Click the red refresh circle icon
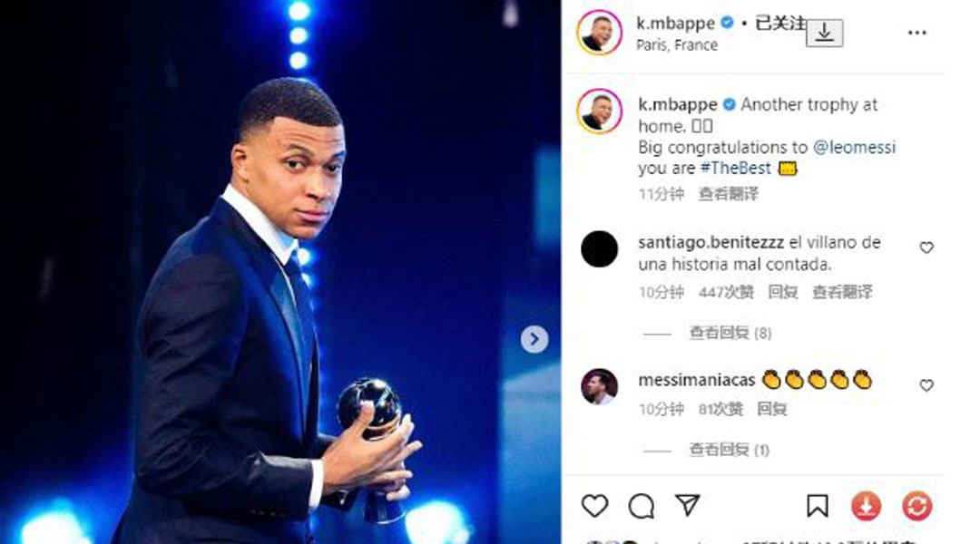This screenshot has width=980, height=544. click(x=916, y=506)
